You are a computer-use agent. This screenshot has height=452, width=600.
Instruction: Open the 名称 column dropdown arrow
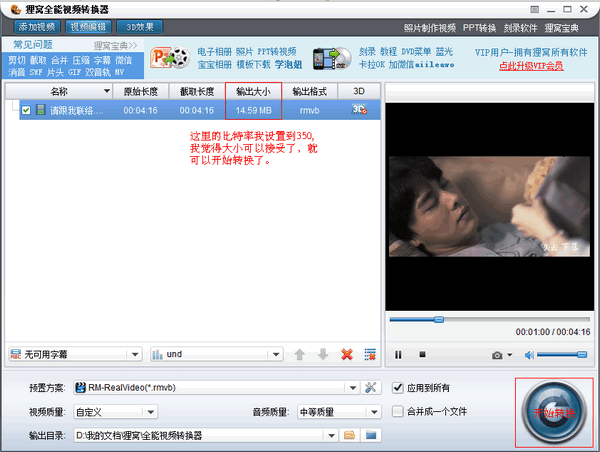pos(107,91)
